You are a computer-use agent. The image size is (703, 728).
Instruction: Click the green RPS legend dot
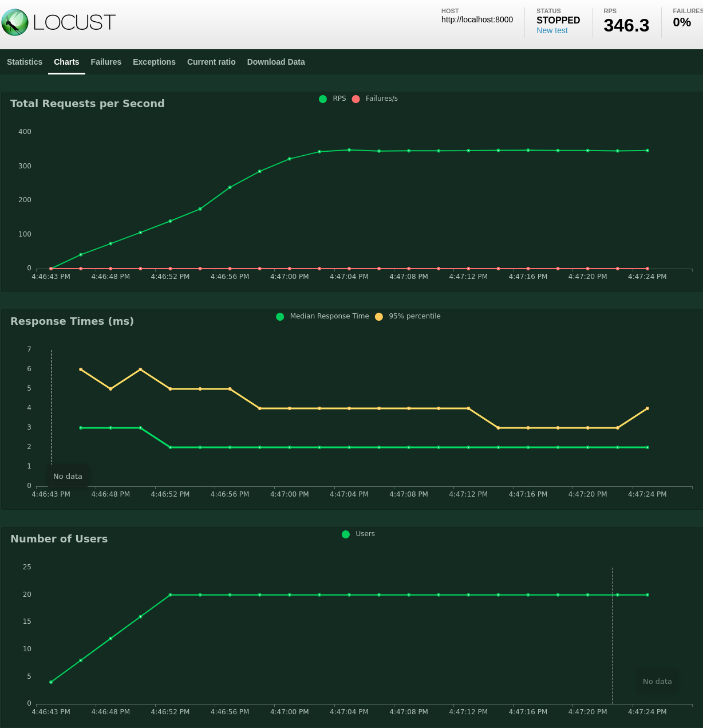[323, 99]
